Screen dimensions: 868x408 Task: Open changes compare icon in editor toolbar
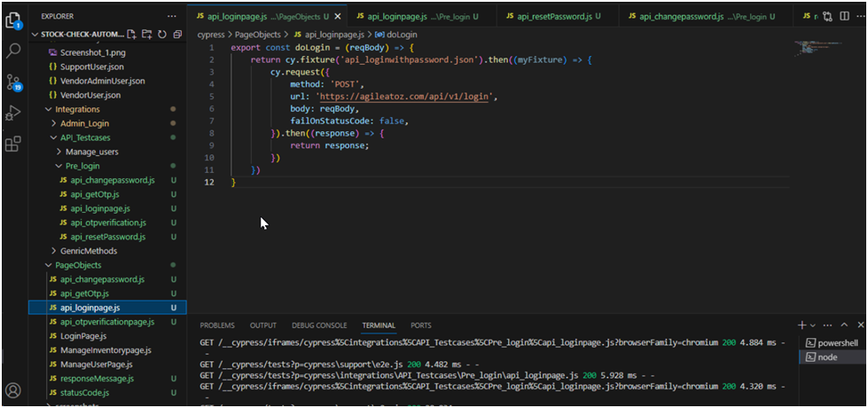(x=827, y=17)
